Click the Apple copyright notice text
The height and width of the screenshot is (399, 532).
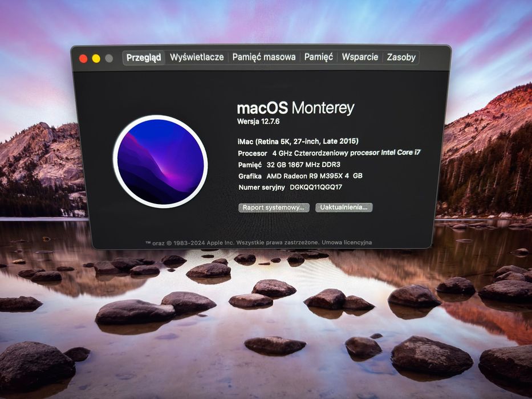(x=233, y=243)
